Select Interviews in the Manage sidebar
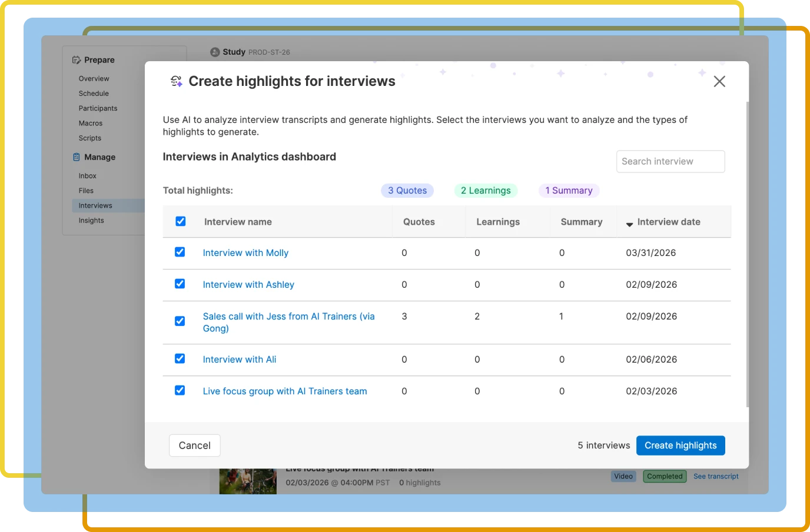Viewport: 810px width, 532px height. tap(95, 205)
